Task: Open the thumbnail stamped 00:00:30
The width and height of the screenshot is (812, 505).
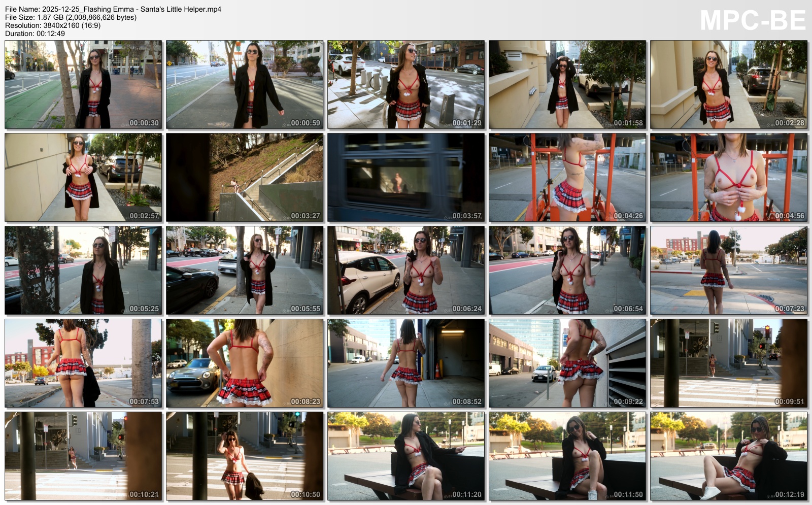Action: coord(83,85)
